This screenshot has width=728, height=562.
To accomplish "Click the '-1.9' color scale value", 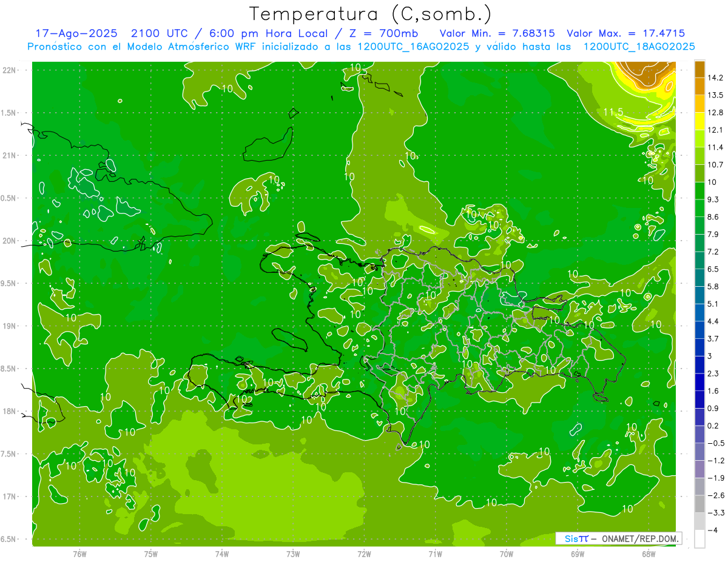I will 716,478.
